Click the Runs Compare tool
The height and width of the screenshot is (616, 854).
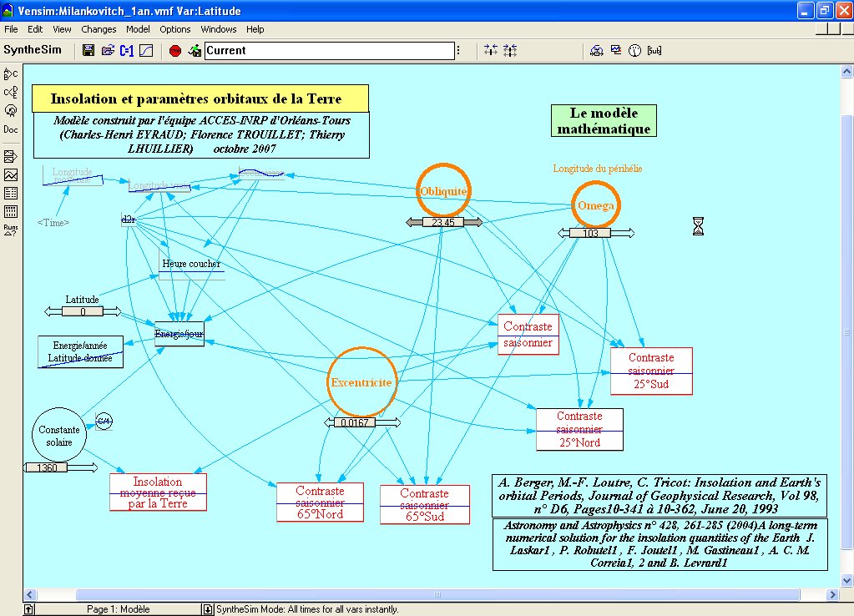click(x=10, y=230)
